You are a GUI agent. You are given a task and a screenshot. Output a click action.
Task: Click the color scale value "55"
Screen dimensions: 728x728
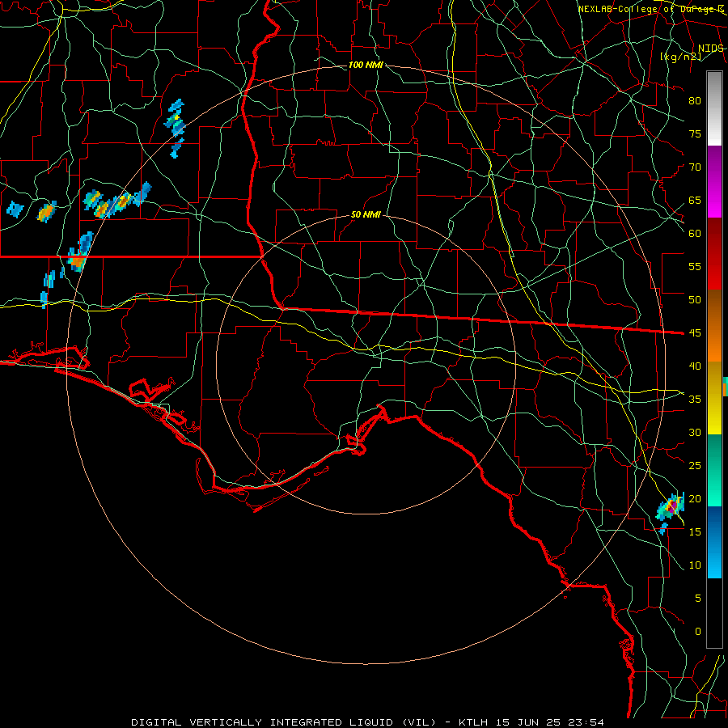point(695,266)
